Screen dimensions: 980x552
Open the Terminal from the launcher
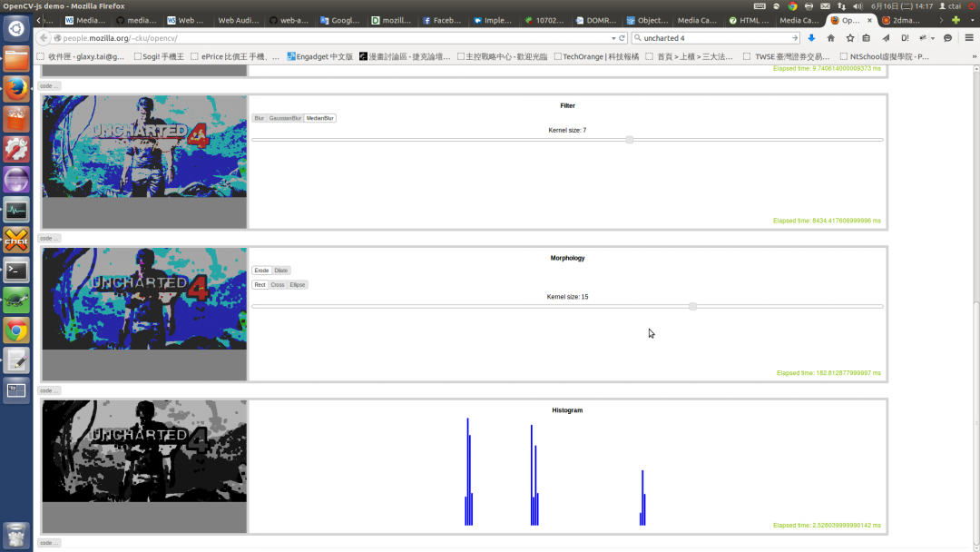pyautogui.click(x=16, y=271)
